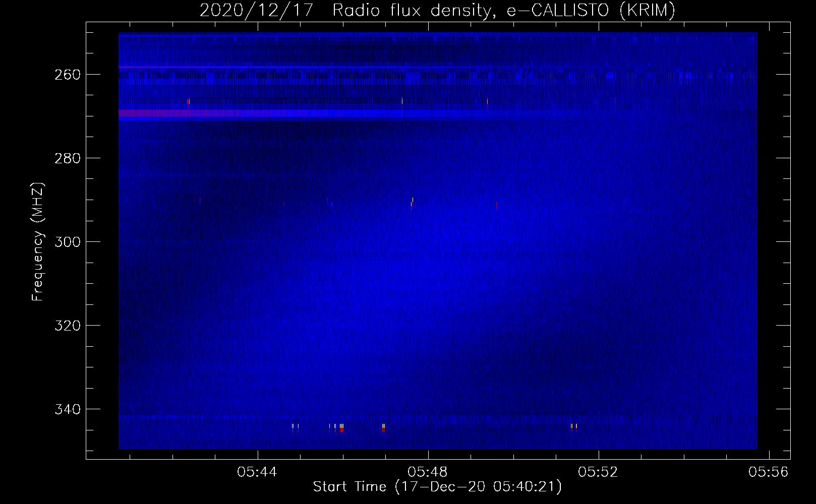The image size is (816, 504).
Task: Click the Frequency (MHZ) axis label
Action: point(38,241)
